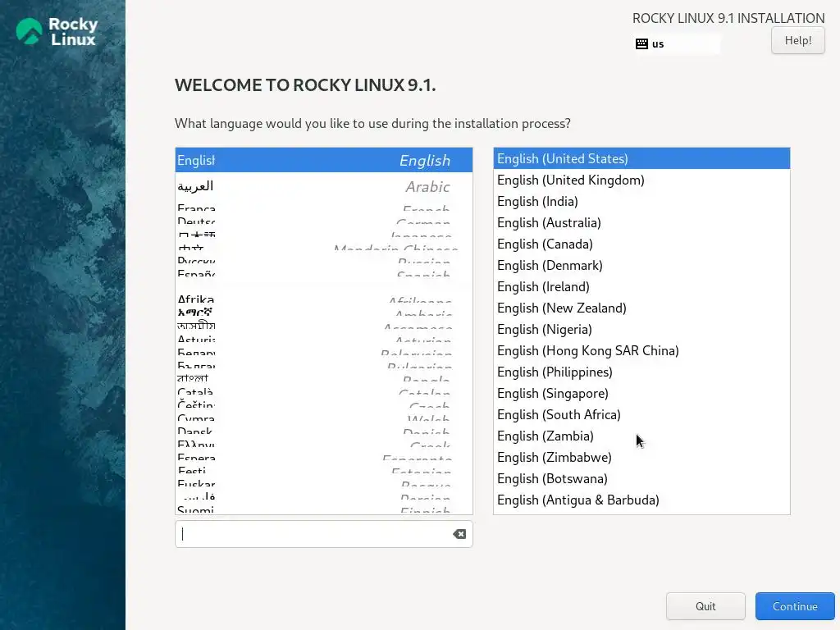Choose English (Philippines) locale
The height and width of the screenshot is (630, 840).
[x=641, y=372]
